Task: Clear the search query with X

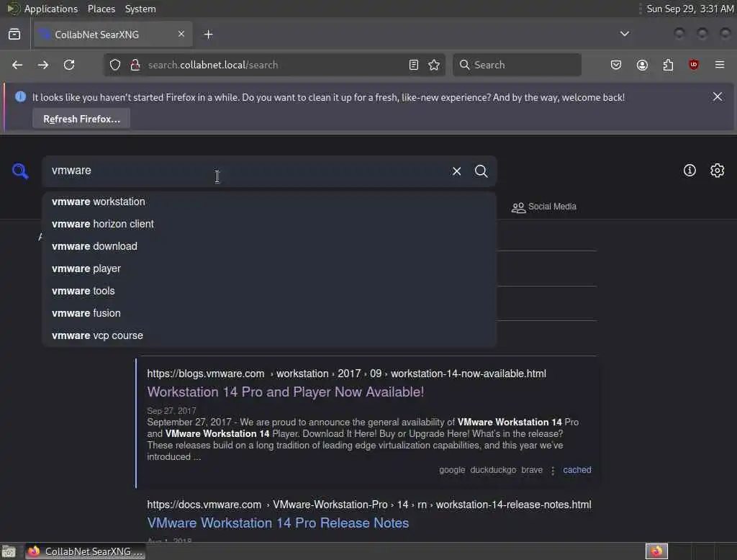Action: 456,171
